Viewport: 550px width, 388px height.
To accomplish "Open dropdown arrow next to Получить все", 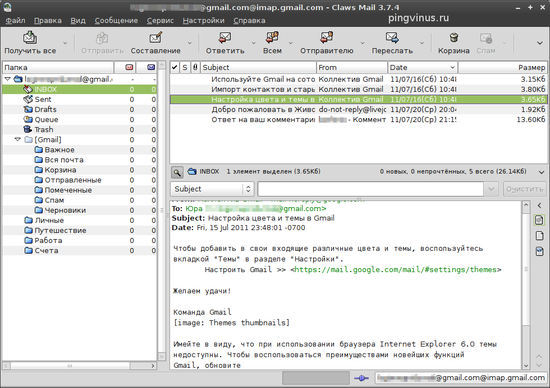I will pyautogui.click(x=65, y=43).
